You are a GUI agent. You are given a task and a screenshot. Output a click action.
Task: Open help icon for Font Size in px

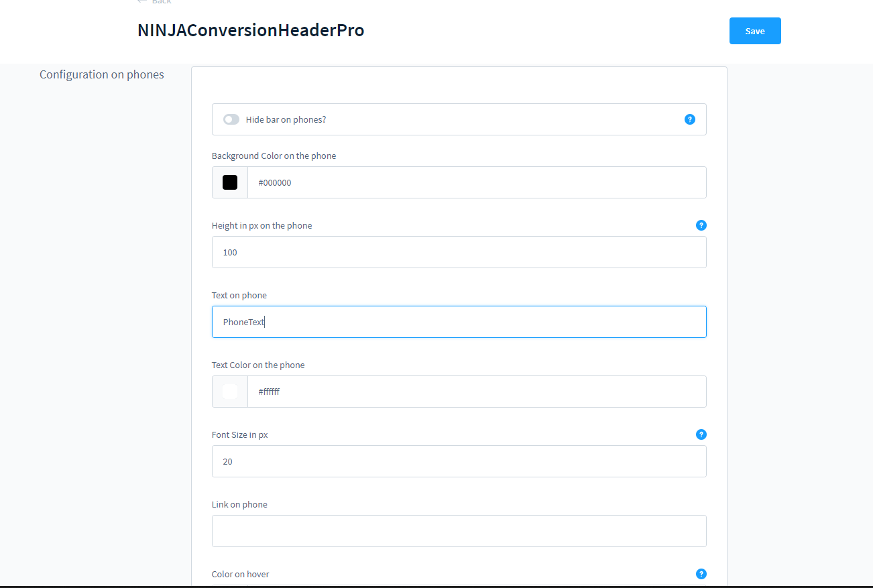(701, 434)
